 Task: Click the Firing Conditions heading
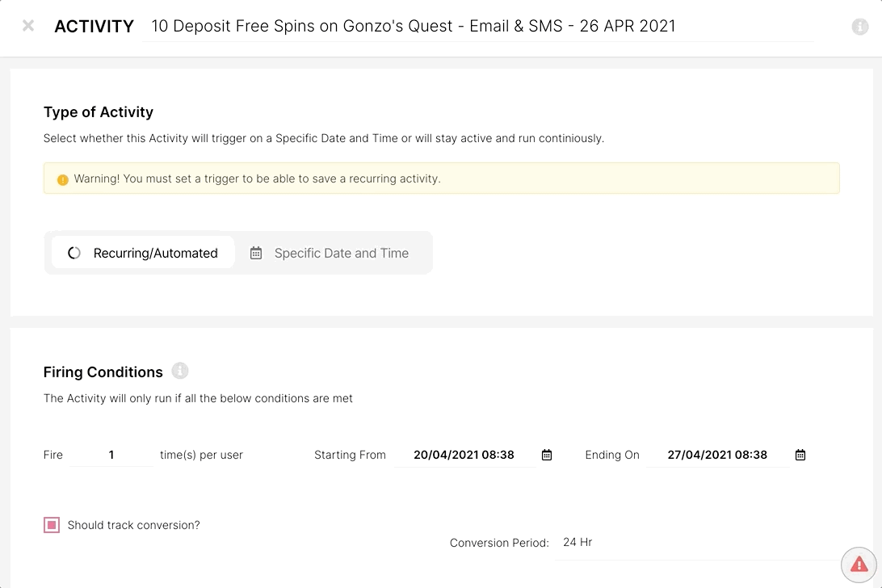point(103,372)
